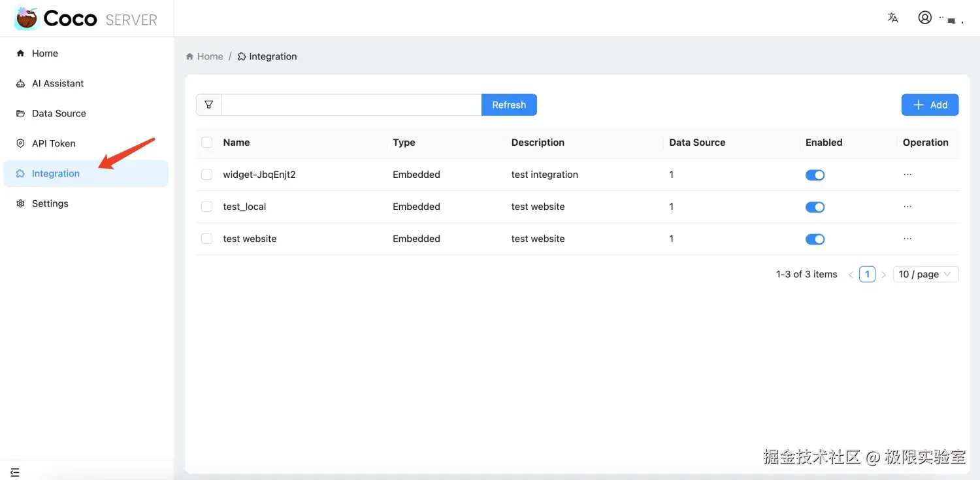Click the user account avatar icon

click(x=924, y=18)
